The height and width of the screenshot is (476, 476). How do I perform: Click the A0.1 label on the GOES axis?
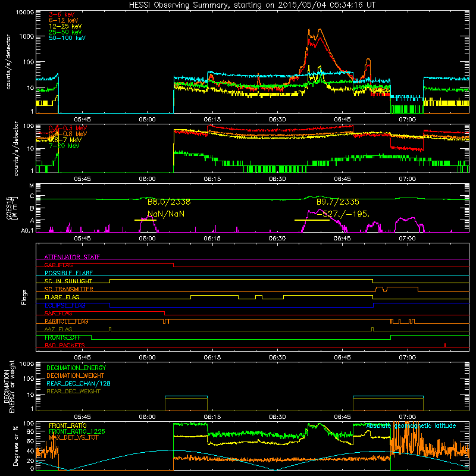pos(27,231)
